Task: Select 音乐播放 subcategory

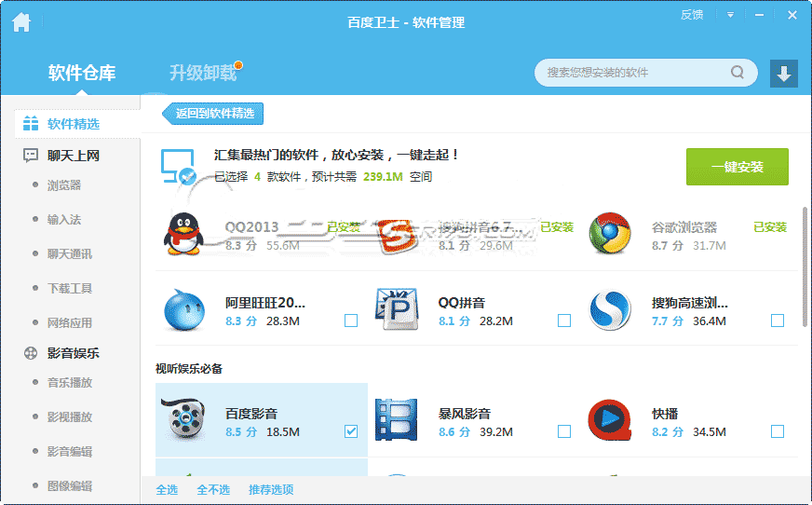Action: [x=70, y=383]
